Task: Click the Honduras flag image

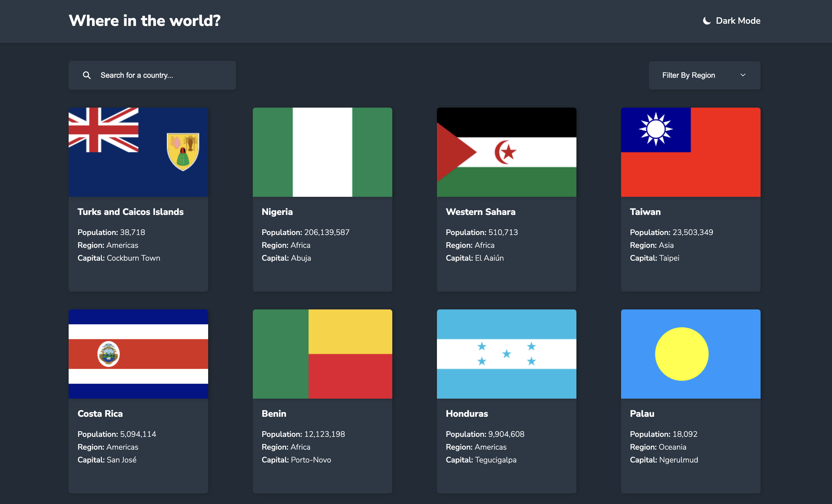Action: 506,354
